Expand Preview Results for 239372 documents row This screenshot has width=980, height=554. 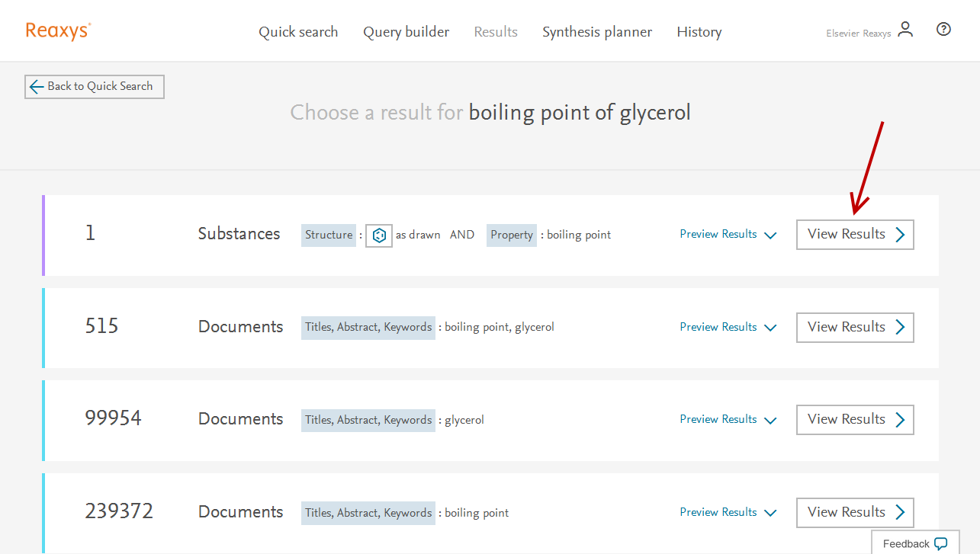tap(728, 512)
